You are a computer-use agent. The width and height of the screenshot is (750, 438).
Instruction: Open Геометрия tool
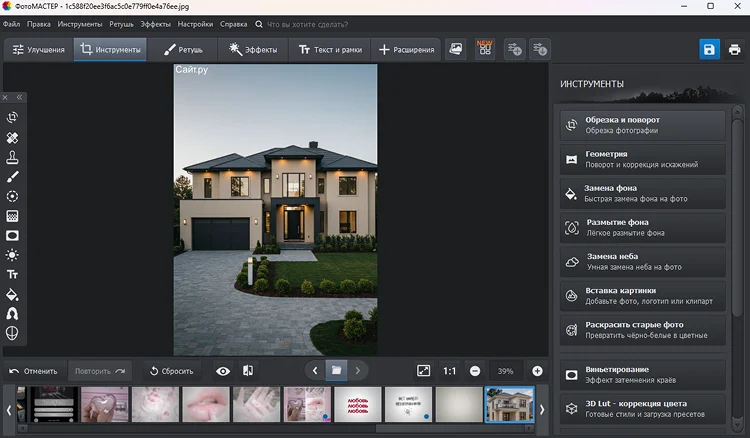(x=642, y=159)
